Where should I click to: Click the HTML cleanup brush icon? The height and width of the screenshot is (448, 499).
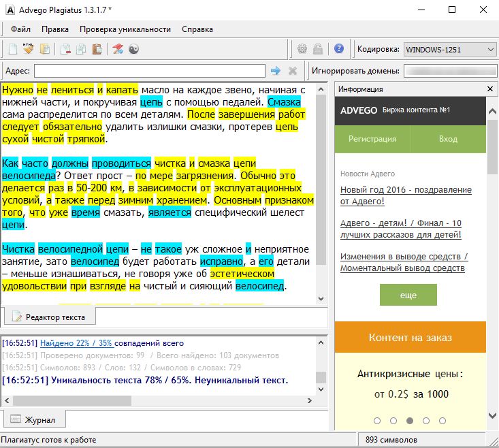point(28,49)
